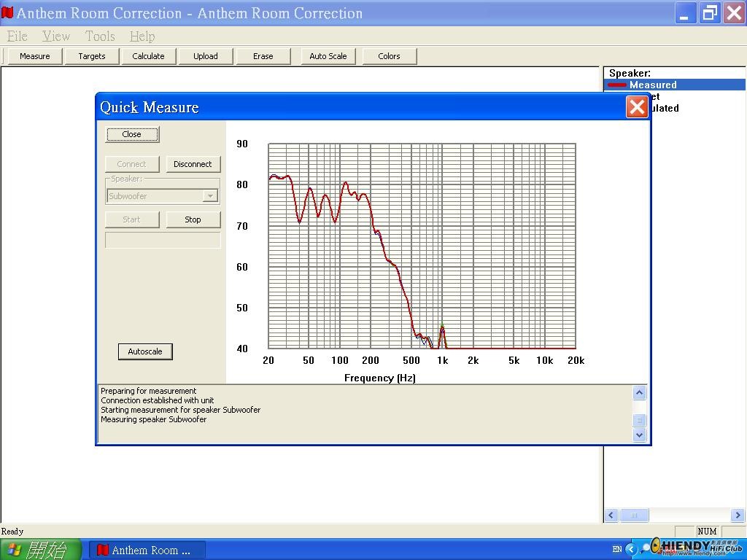Click the Frequency (Hz) axis label
This screenshot has width=747, height=560.
click(x=379, y=378)
